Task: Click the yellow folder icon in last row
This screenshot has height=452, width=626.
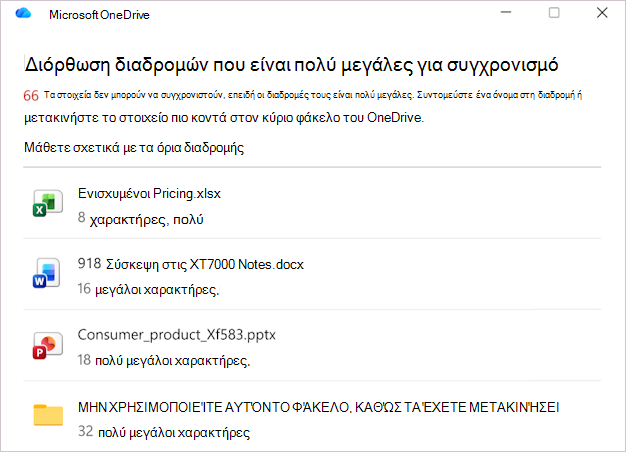Action: point(48,415)
